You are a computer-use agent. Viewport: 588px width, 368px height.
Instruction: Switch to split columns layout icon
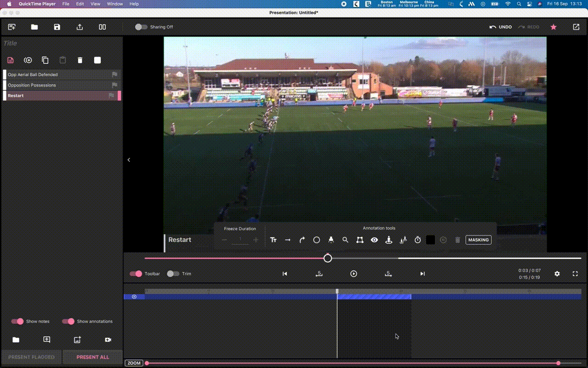click(102, 27)
